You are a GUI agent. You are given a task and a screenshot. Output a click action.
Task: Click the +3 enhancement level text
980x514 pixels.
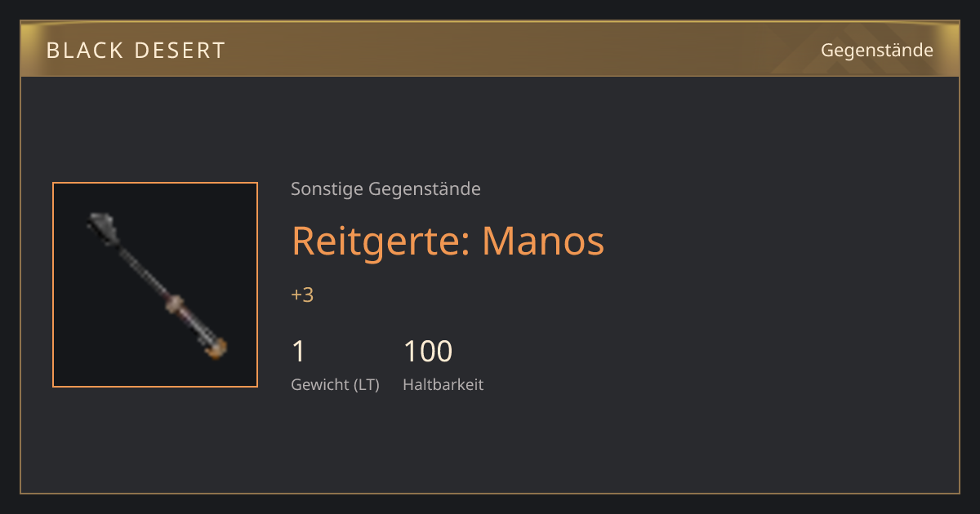coord(302,295)
